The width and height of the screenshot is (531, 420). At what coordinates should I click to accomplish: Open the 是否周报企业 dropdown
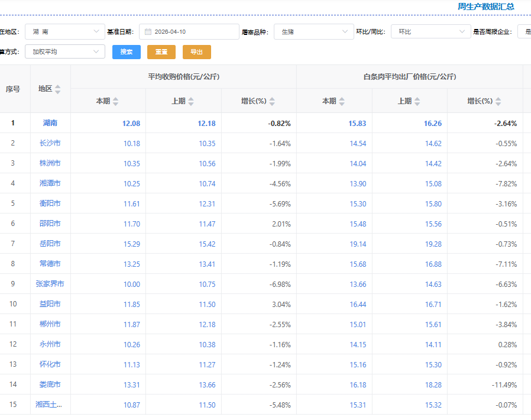[524, 32]
